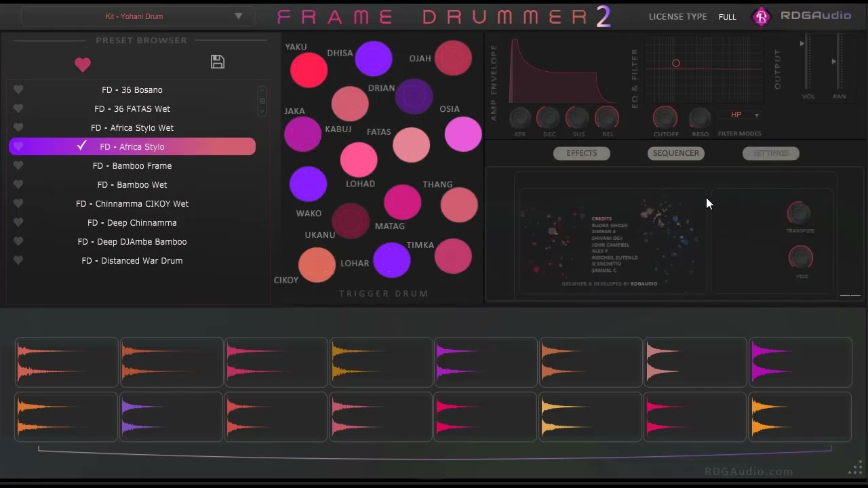Click first waveform thumbnail in top row

(66, 363)
